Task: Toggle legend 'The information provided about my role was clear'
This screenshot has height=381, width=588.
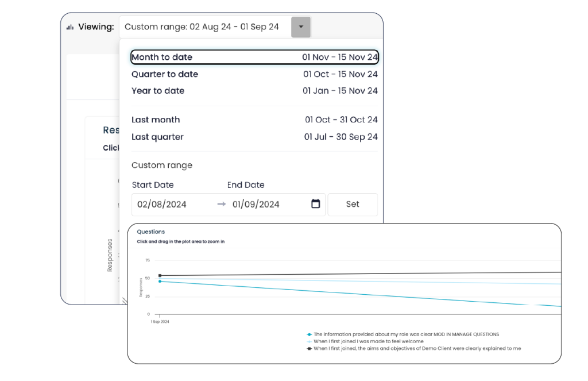Action: (403, 334)
